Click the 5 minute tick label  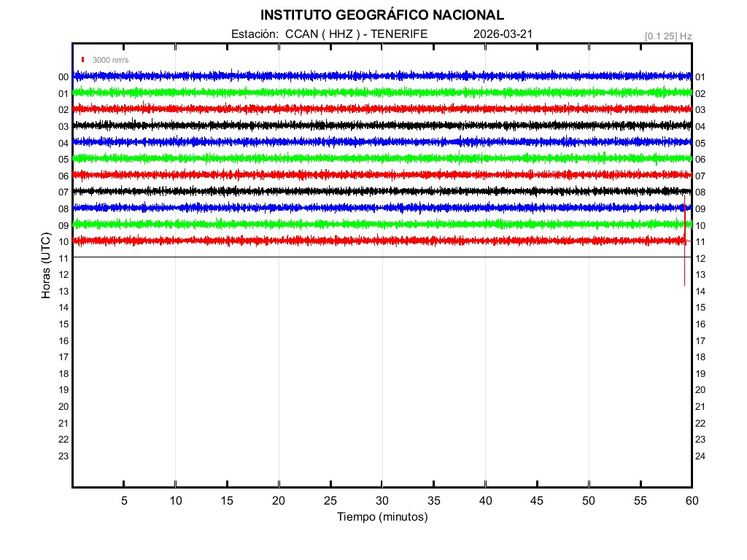[124, 501]
